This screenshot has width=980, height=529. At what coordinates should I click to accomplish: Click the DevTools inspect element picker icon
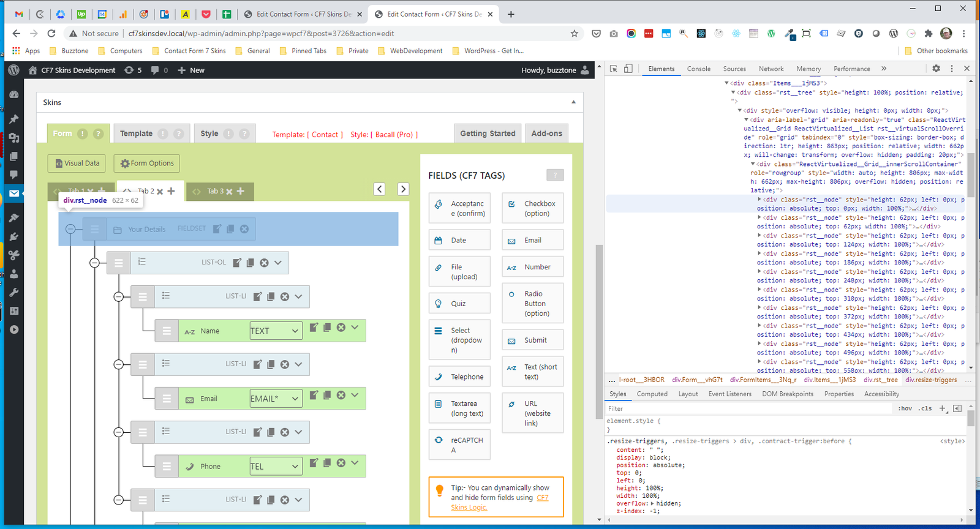(x=614, y=69)
